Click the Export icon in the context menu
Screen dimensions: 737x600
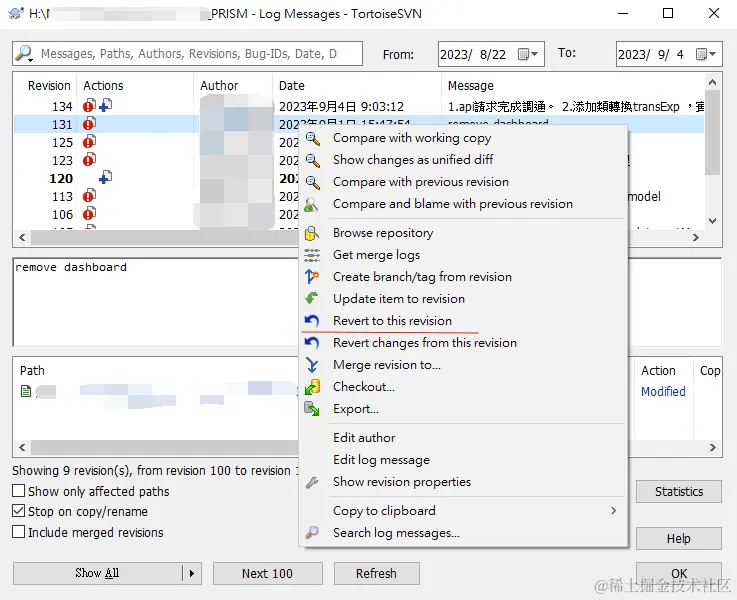tap(312, 409)
